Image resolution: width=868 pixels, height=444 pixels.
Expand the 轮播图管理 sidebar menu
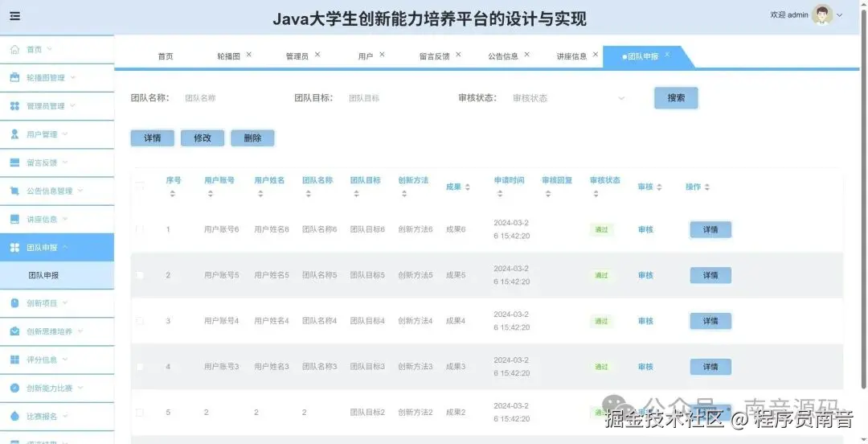73,77
